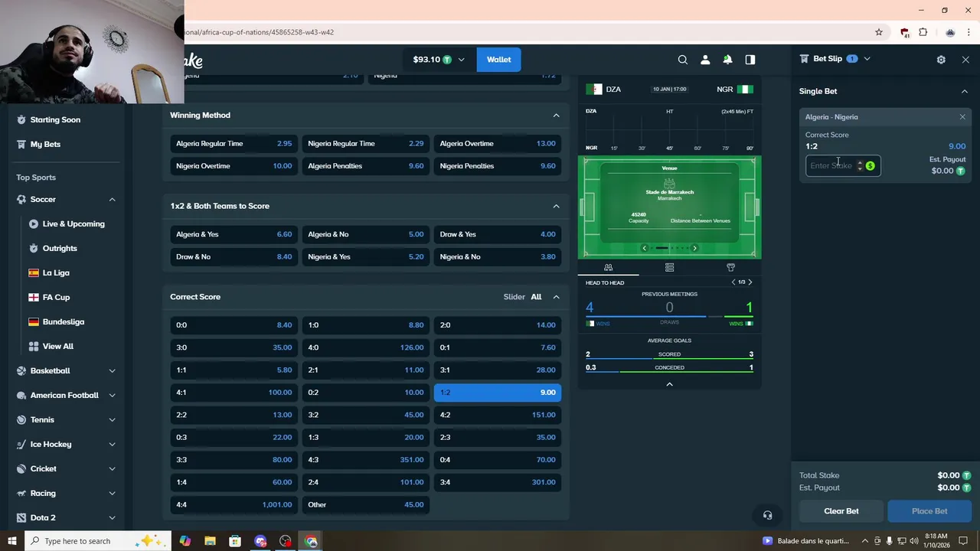Expand the Dota 2 section
The width and height of the screenshot is (980, 551).
(x=112, y=518)
